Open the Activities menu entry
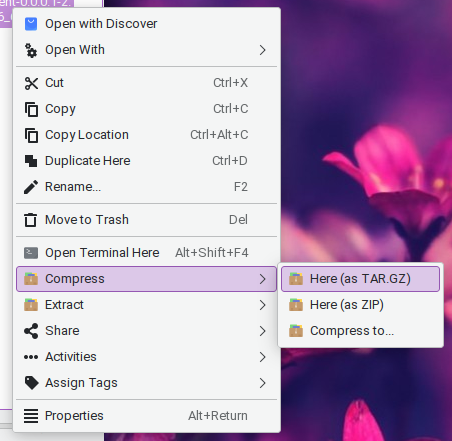The width and height of the screenshot is (452, 441). click(x=146, y=357)
